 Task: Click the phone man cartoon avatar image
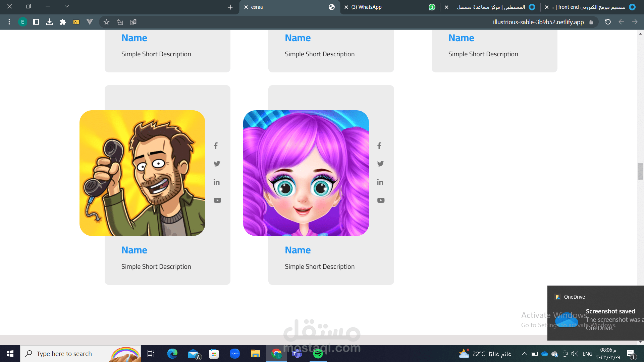(x=142, y=173)
